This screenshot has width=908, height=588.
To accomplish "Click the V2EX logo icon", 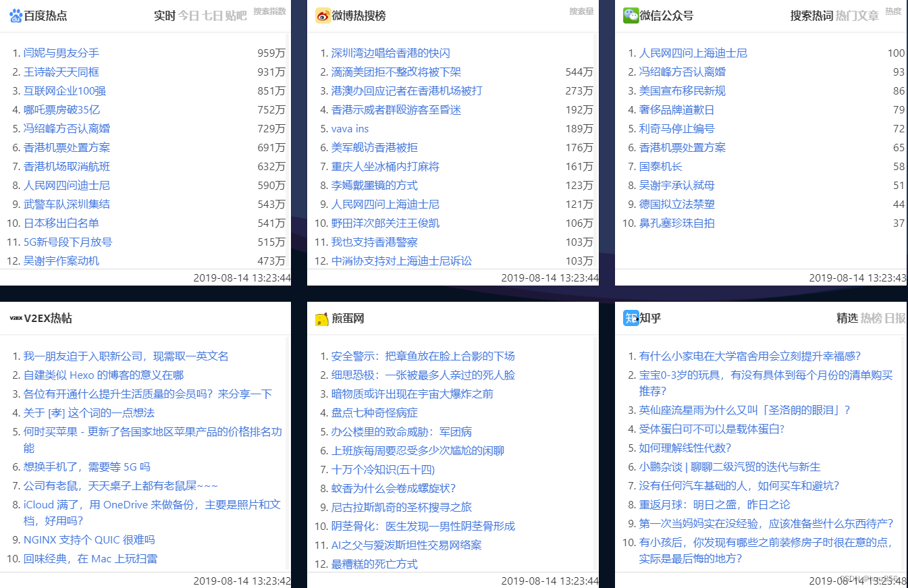I will (16, 319).
